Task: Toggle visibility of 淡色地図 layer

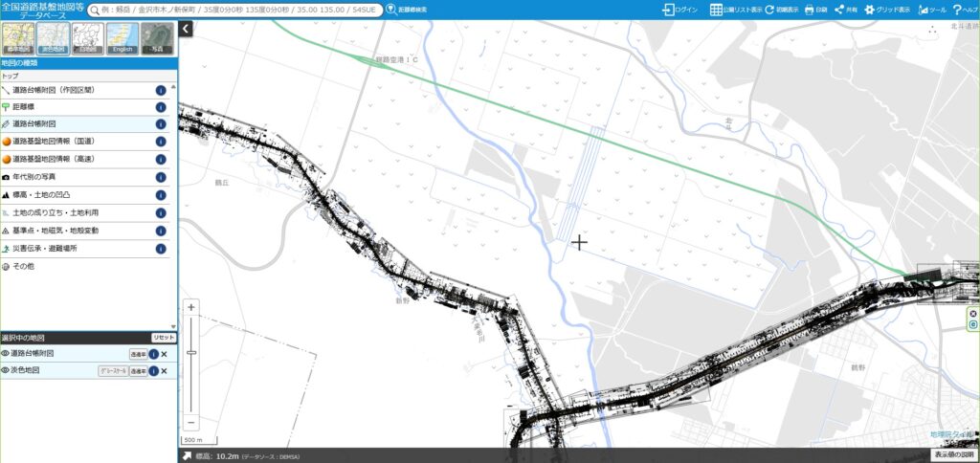Action: click(6, 370)
